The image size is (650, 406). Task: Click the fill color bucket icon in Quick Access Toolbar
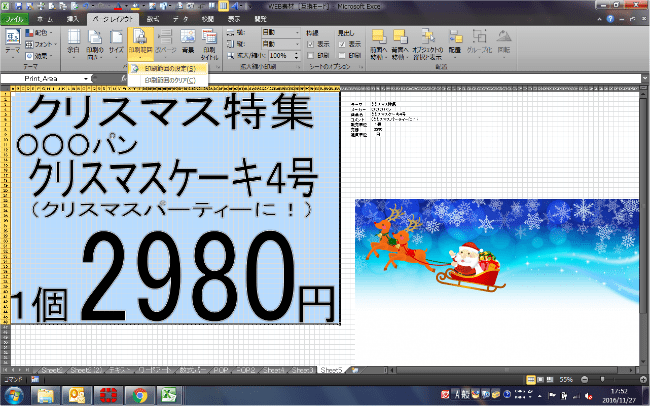coord(135,6)
